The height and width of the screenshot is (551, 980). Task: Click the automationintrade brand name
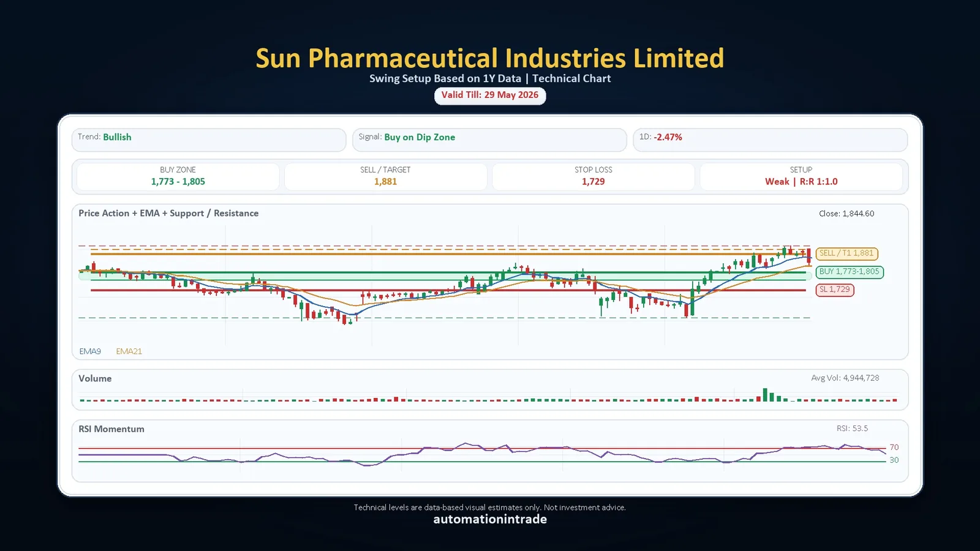click(x=490, y=520)
